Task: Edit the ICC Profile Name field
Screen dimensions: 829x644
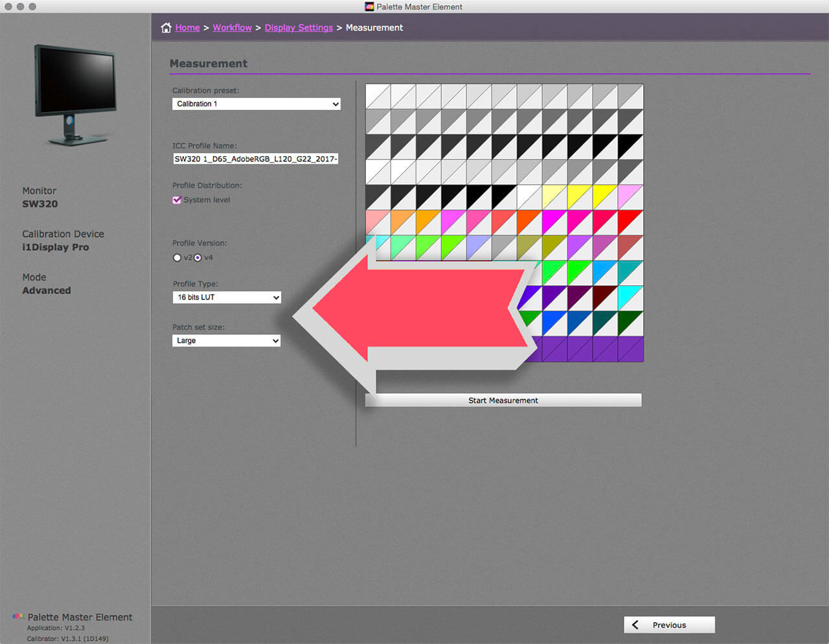Action: [256, 159]
